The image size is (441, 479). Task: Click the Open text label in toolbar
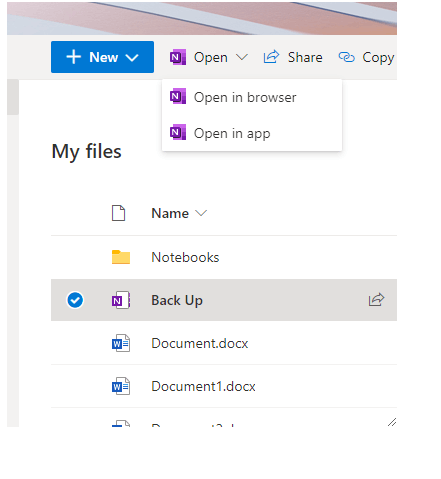211,58
